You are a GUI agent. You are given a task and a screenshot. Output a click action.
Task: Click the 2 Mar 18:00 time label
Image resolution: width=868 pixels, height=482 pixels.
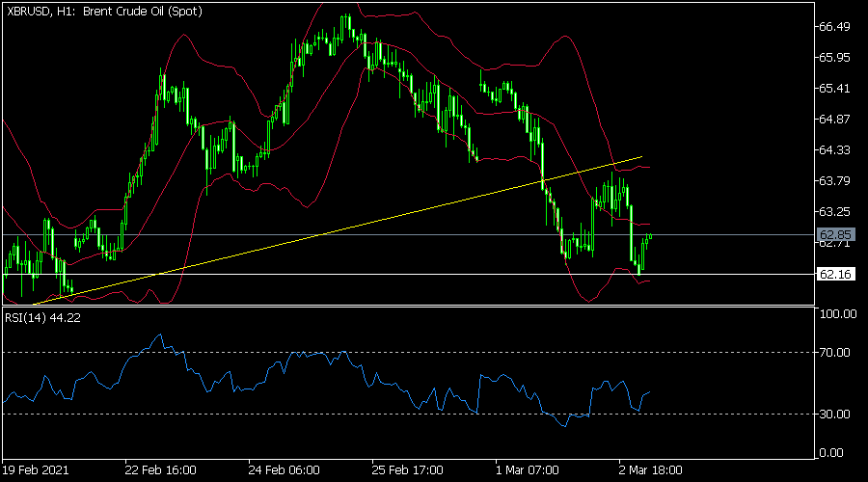(x=650, y=470)
